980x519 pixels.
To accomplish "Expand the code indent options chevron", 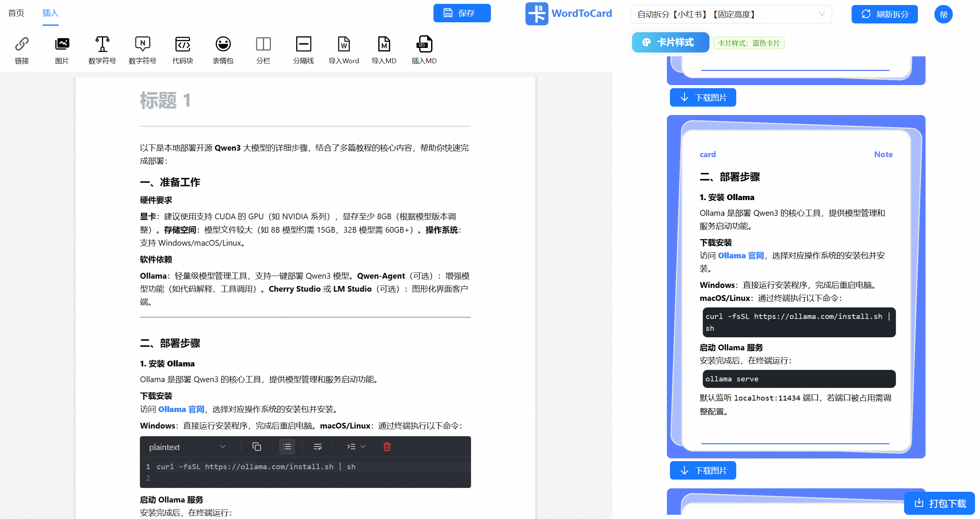I will coord(363,447).
